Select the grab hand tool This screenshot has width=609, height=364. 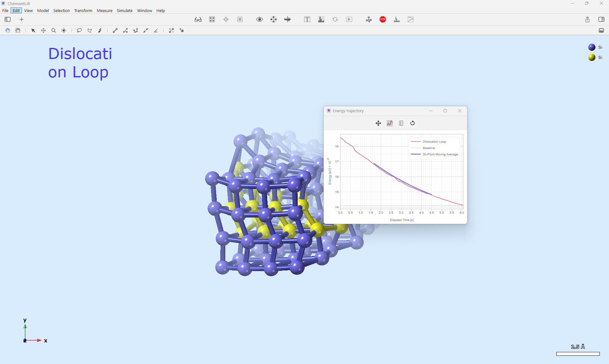coord(18,30)
